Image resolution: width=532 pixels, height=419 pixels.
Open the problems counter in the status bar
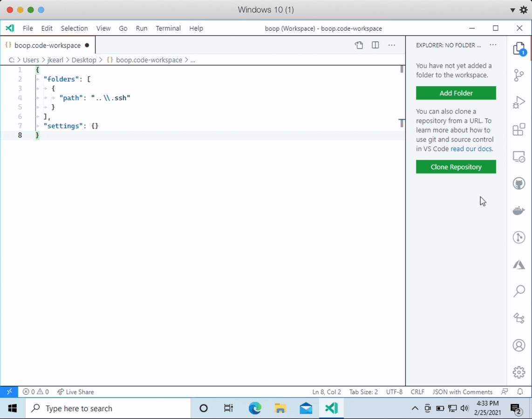point(35,392)
